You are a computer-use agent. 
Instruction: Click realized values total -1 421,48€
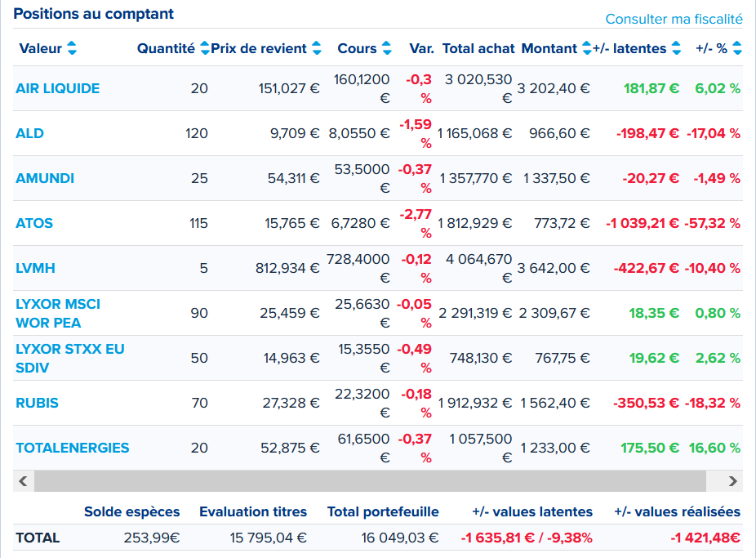point(705,538)
